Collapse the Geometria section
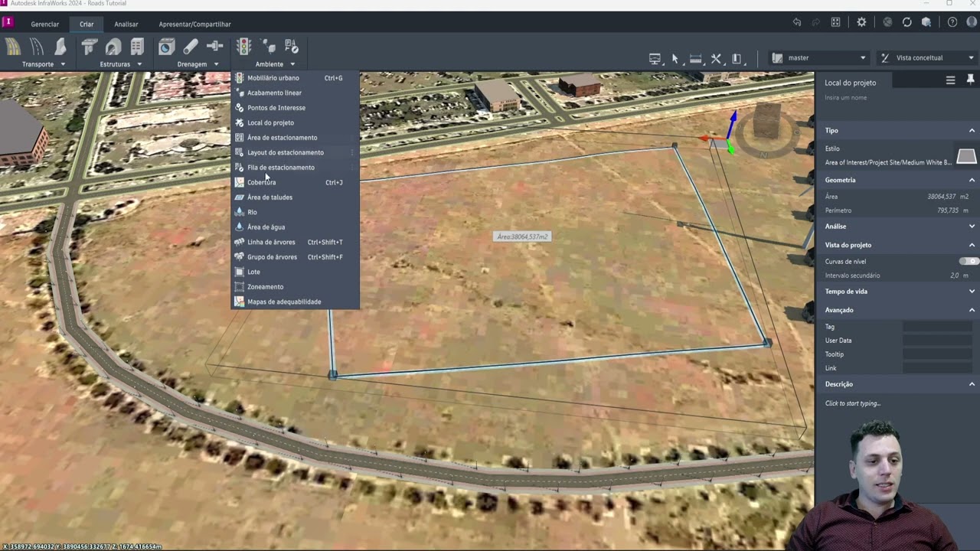This screenshot has width=980, height=551. point(972,181)
